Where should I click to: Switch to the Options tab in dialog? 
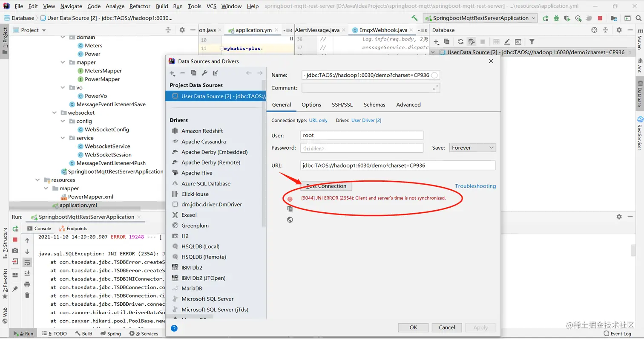[x=311, y=104]
